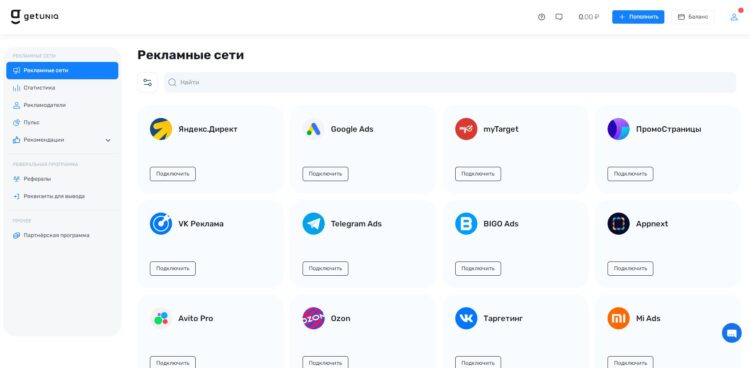Click the Google Ads logo icon
This screenshot has height=368, width=750.
click(313, 129)
